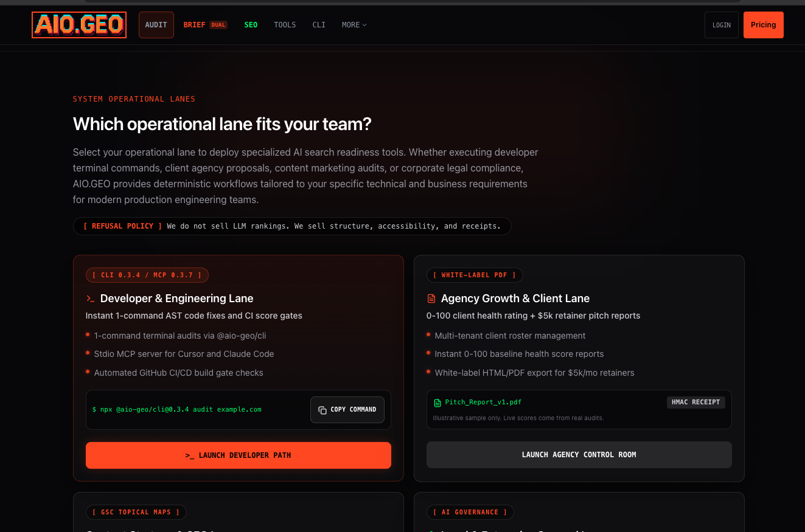This screenshot has height=532, width=805.
Task: Click the npx @aio-geo/cli audit command text
Action: point(177,410)
